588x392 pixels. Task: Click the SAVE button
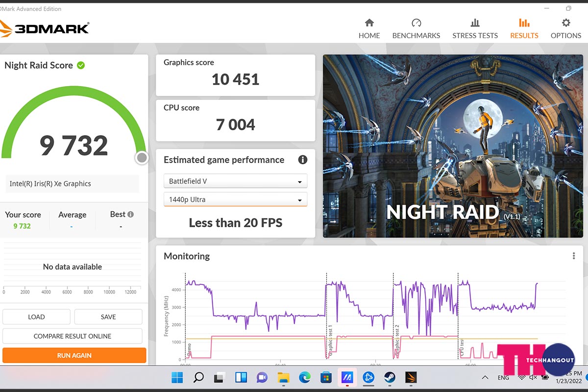point(108,317)
